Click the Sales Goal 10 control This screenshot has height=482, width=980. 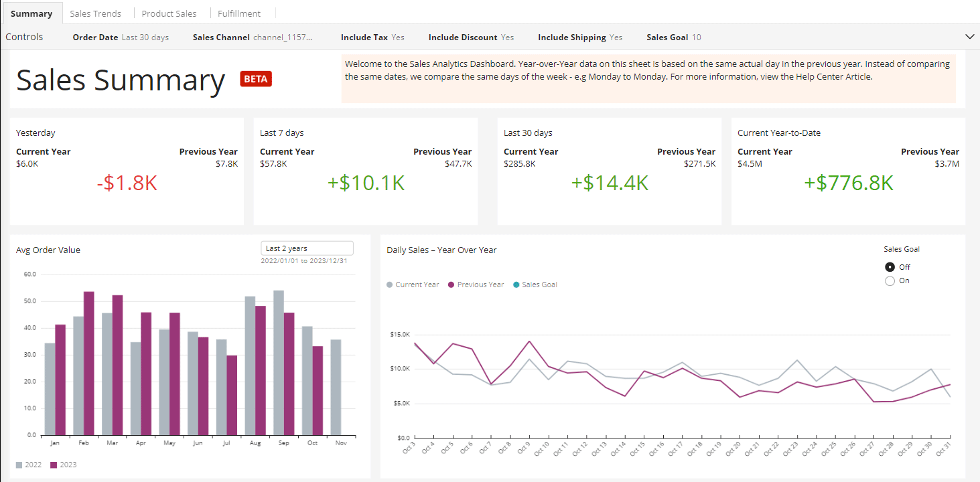pos(673,37)
